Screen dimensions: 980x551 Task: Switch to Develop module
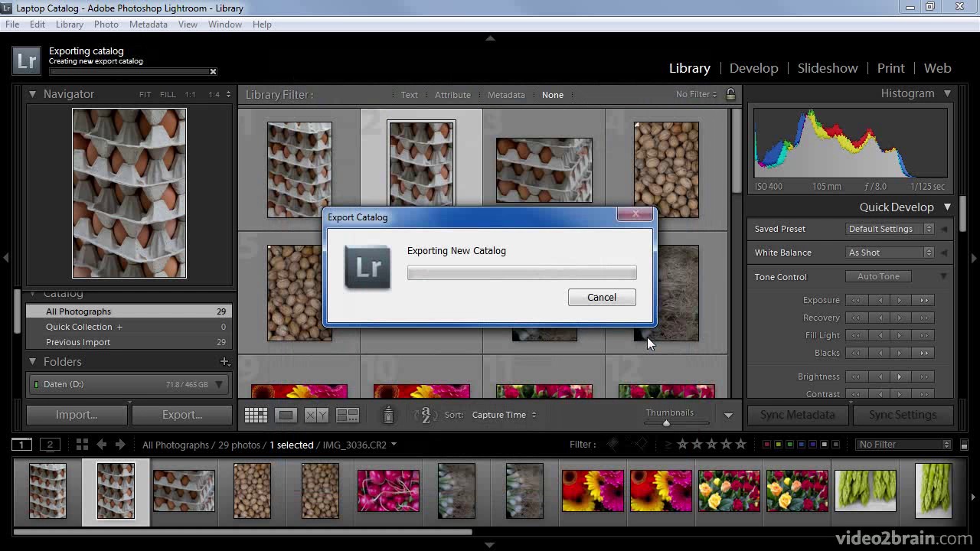(753, 68)
